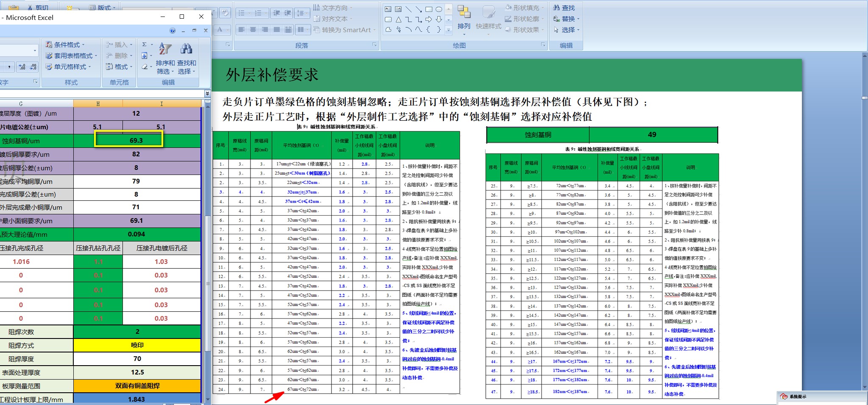Insert a text box shape in PowerPoint

[x=388, y=9]
